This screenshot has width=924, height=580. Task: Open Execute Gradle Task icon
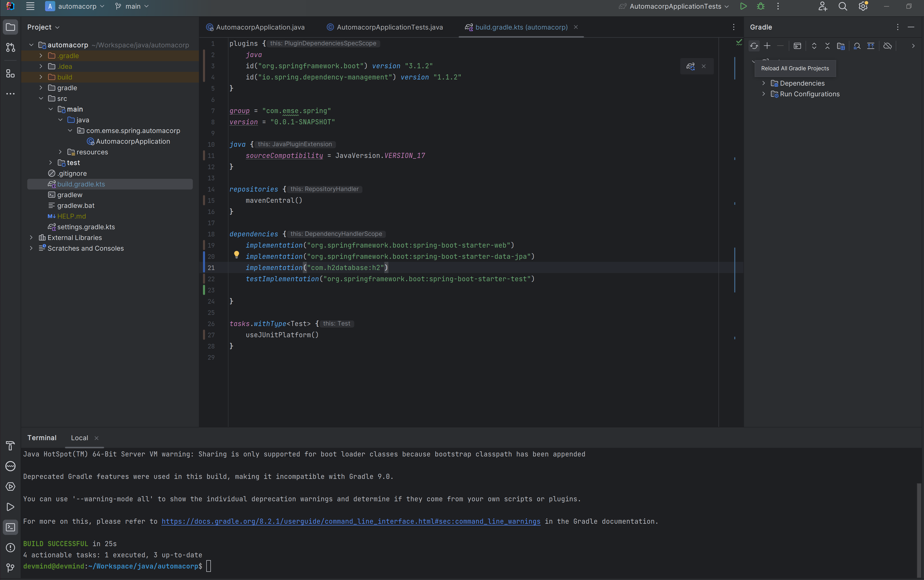pos(797,46)
